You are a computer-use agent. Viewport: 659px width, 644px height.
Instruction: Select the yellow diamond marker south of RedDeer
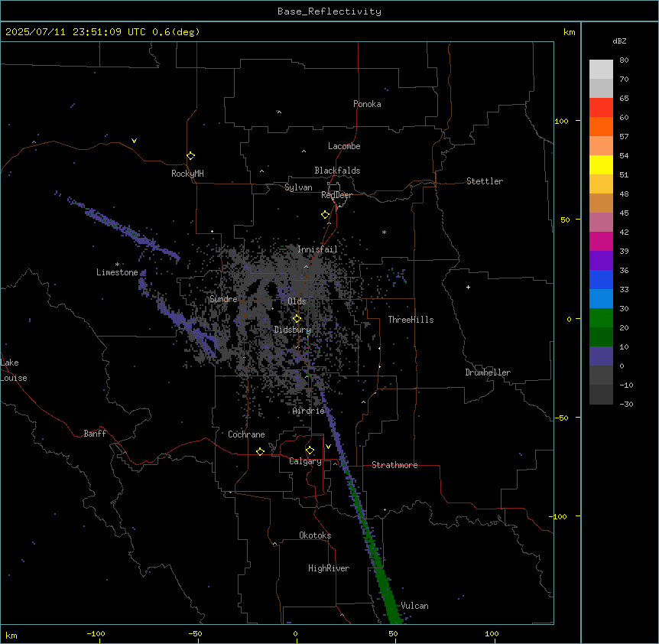click(x=325, y=215)
